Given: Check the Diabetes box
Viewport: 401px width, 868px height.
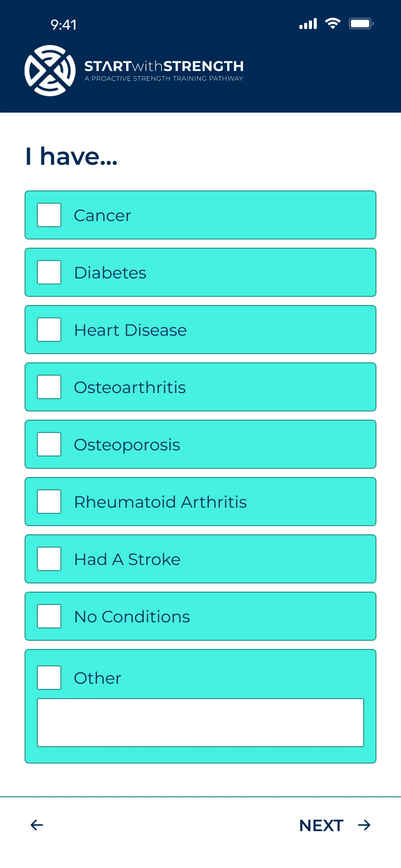Looking at the screenshot, I should (49, 272).
